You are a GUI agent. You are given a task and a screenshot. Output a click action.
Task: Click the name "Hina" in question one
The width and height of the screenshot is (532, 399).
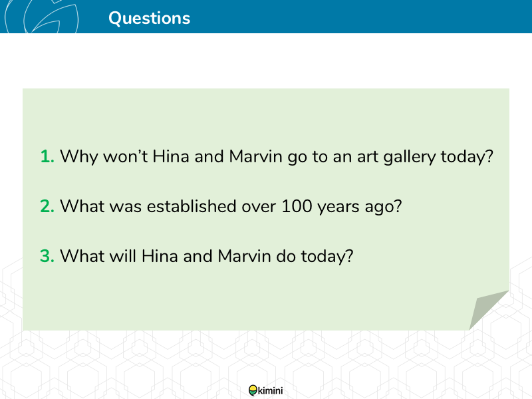(171, 156)
